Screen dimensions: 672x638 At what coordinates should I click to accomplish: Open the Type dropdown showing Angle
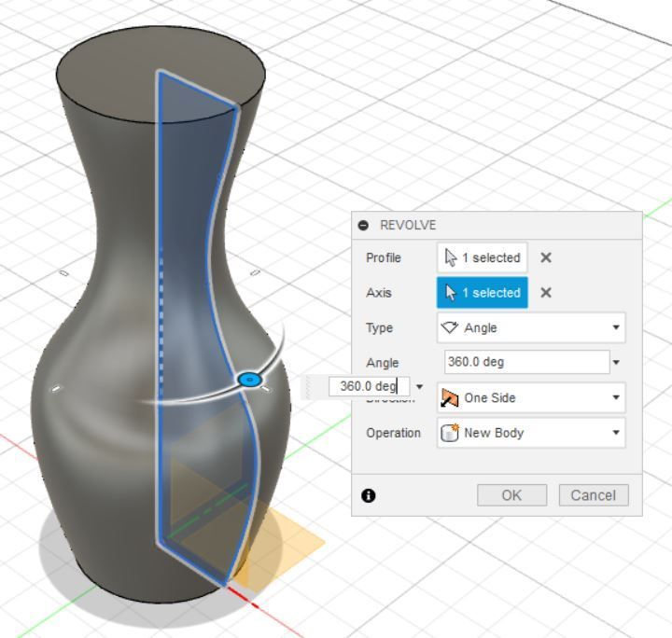[531, 327]
